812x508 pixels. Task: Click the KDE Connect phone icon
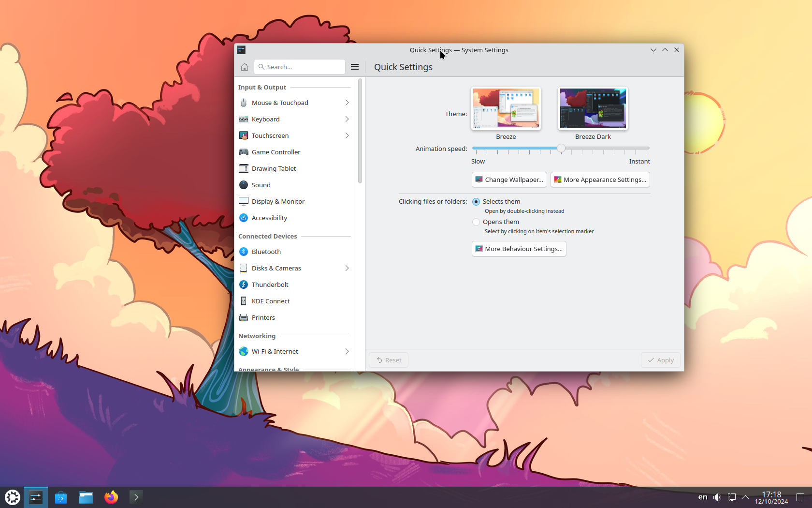point(244,301)
